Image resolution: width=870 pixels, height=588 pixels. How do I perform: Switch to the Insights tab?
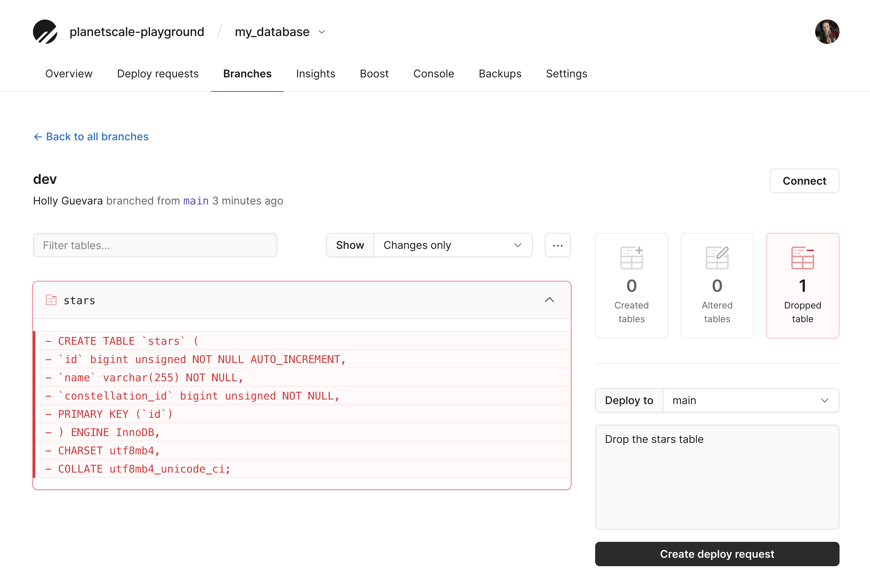(315, 74)
